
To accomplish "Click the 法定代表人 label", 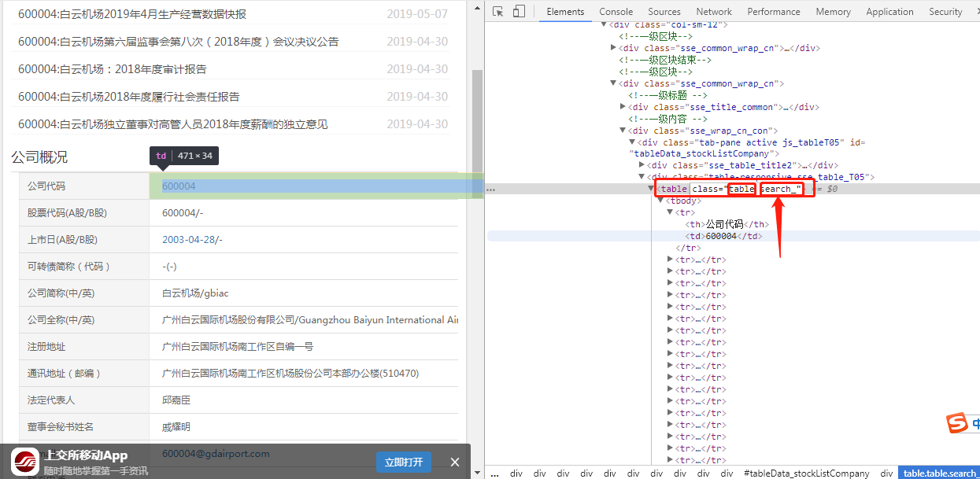I will [51, 400].
